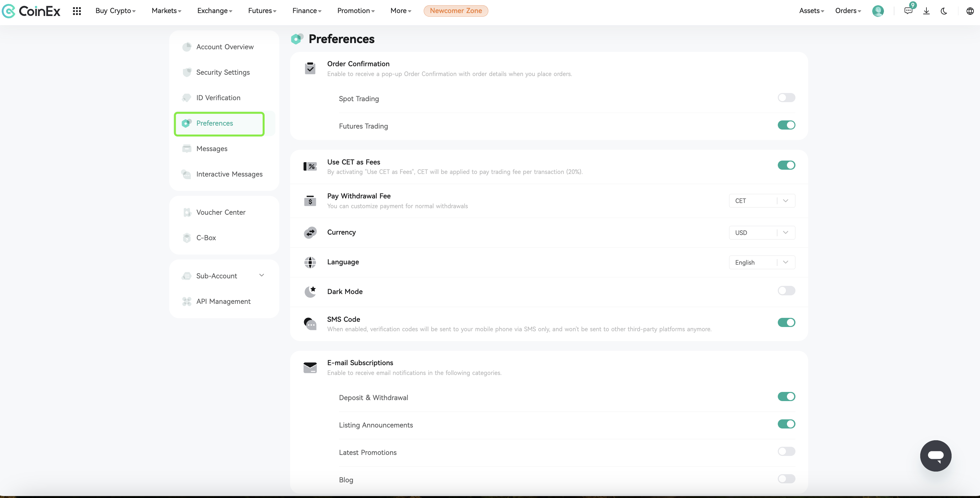Click the Messages sidebar icon
This screenshot has width=980, height=498.
pyautogui.click(x=187, y=148)
